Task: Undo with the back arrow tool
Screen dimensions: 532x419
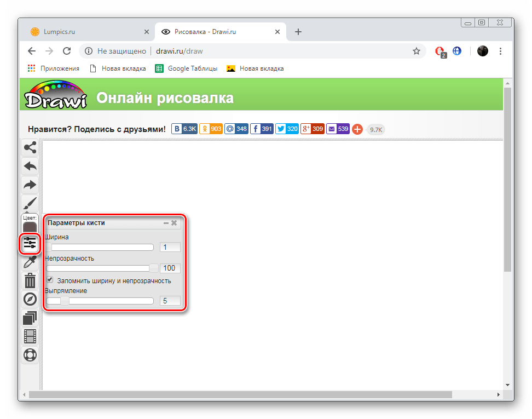Action: pos(30,166)
